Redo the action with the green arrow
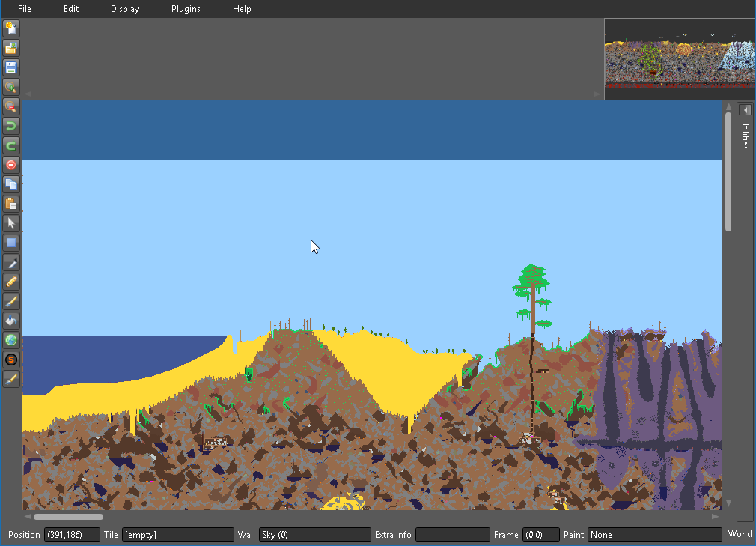 (x=11, y=145)
